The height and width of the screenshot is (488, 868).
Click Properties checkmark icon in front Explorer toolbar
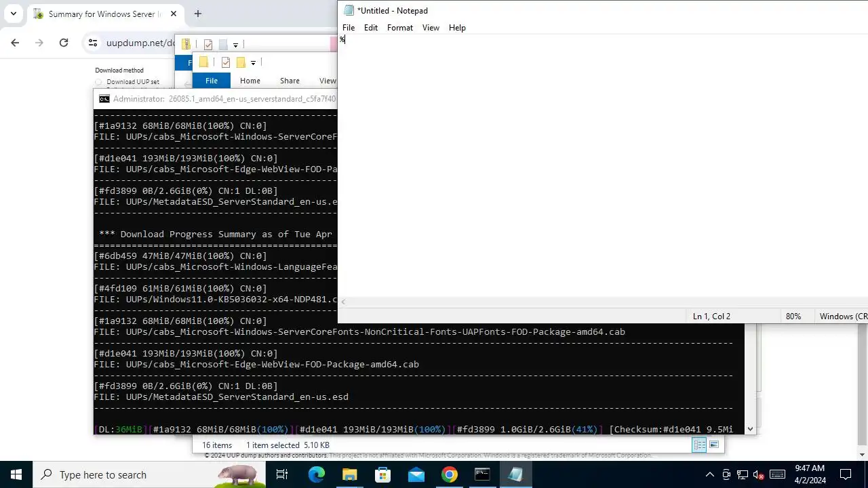click(226, 62)
